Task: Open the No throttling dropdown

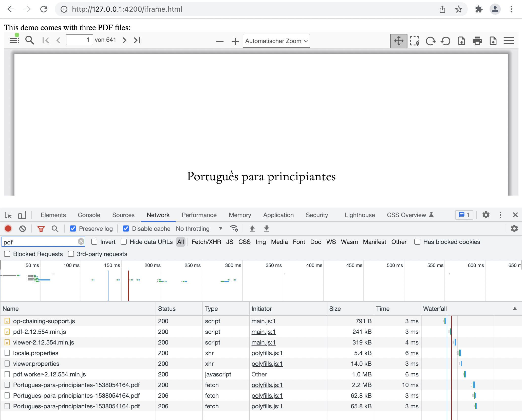Action: (x=200, y=228)
